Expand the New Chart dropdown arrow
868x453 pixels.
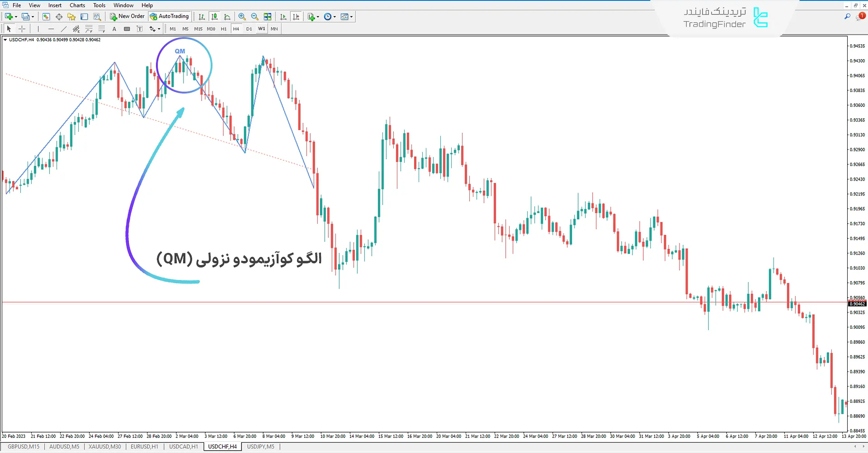click(x=16, y=17)
